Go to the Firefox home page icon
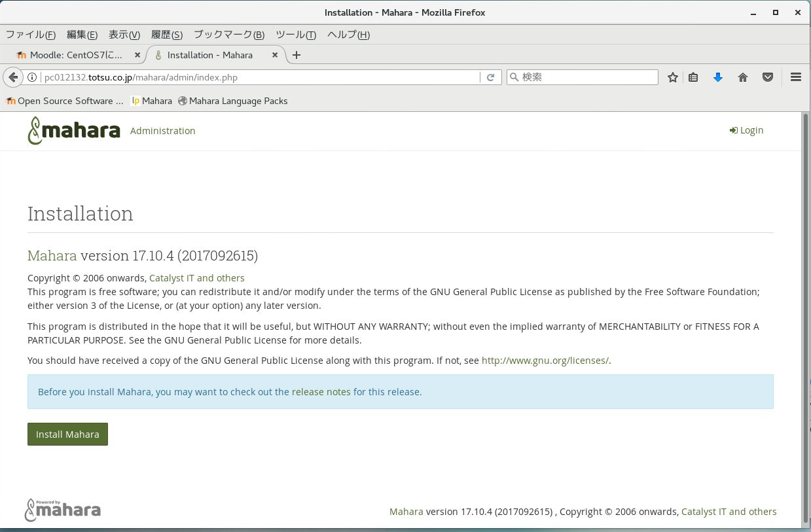The width and height of the screenshot is (811, 532). pos(743,77)
